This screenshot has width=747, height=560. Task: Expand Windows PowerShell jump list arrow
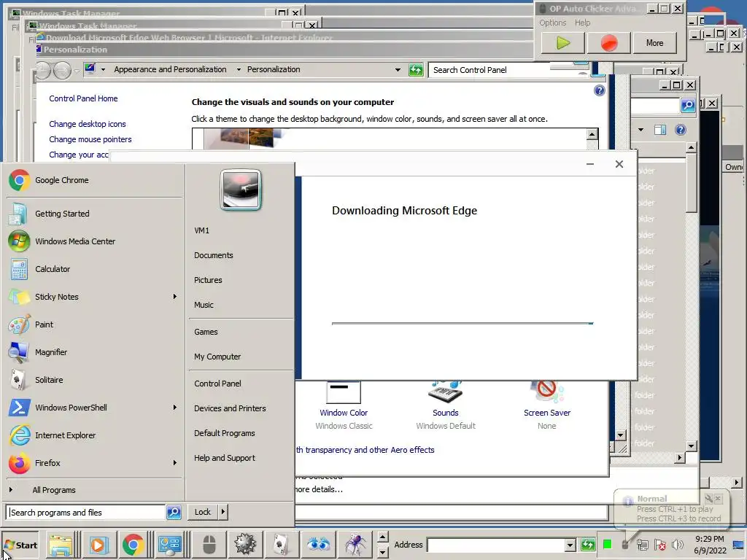175,407
